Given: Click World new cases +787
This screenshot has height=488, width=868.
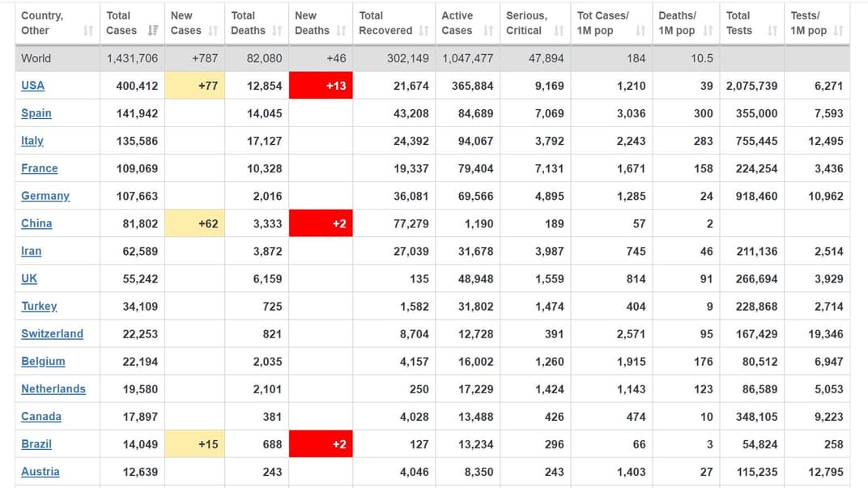Looking at the screenshot, I should point(205,58).
